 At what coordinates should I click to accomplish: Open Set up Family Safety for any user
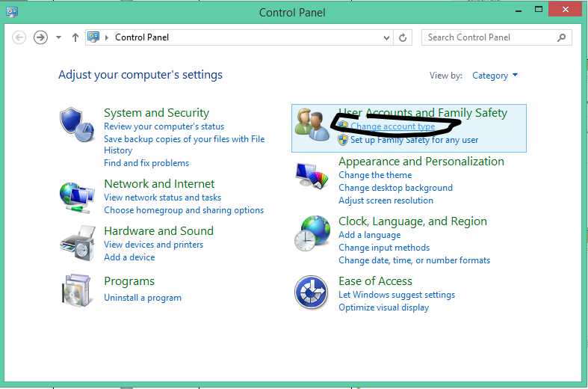[414, 140]
